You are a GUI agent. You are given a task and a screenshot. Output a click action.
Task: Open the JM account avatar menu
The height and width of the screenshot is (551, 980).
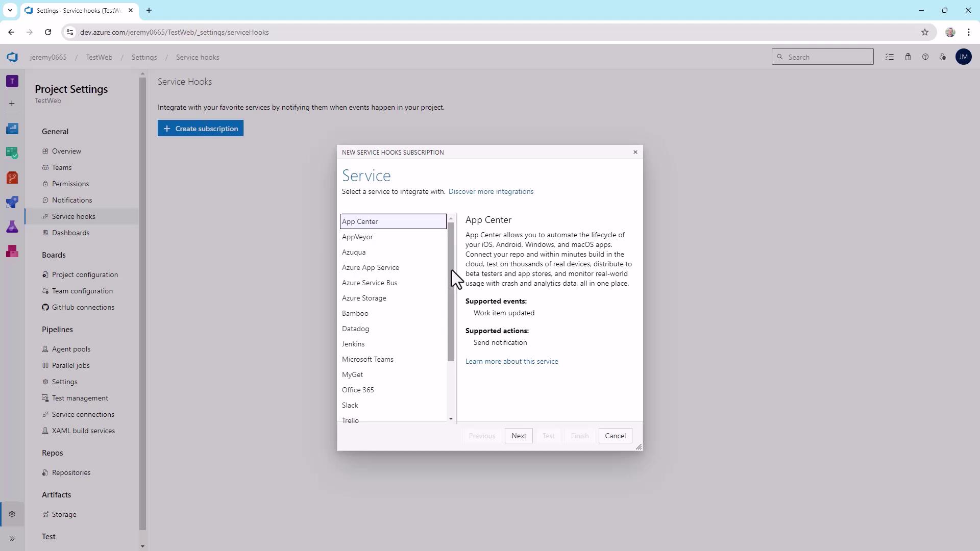(963, 57)
